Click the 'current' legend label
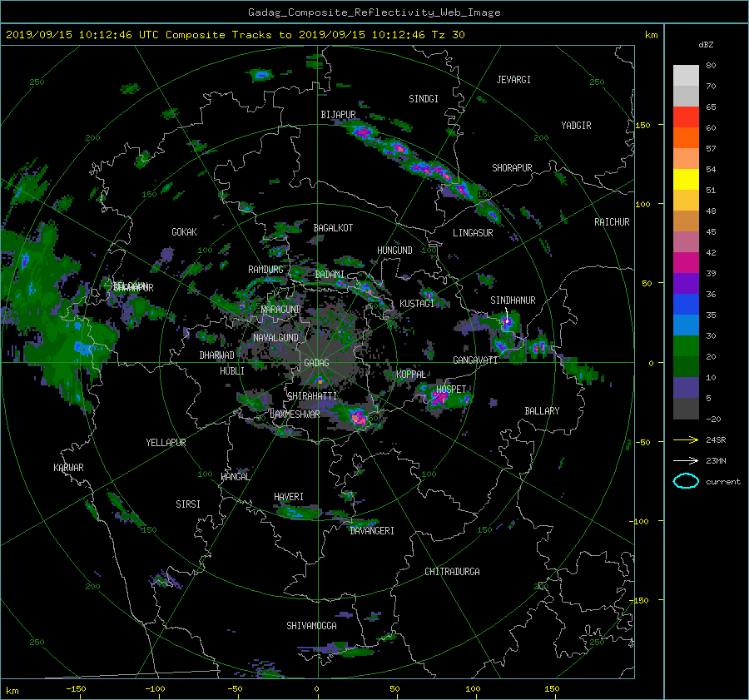This screenshot has width=749, height=700. click(x=722, y=482)
